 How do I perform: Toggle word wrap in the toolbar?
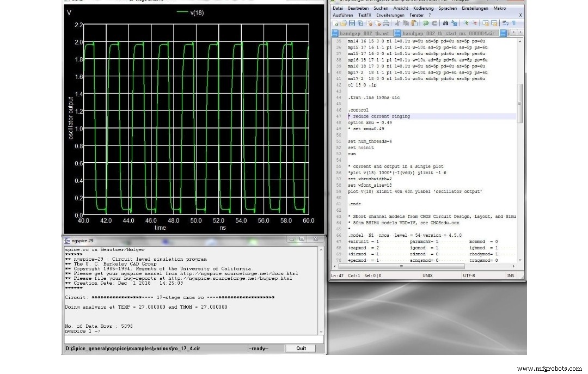(506, 23)
